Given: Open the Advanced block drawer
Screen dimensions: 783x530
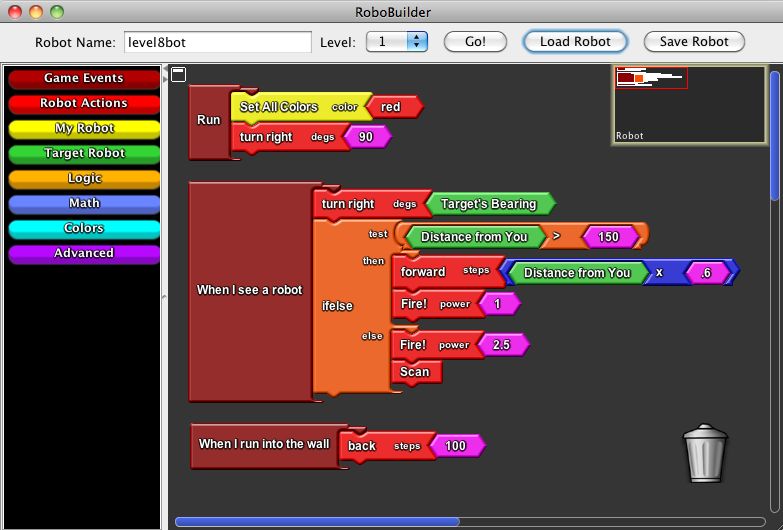Looking at the screenshot, I should [x=83, y=253].
